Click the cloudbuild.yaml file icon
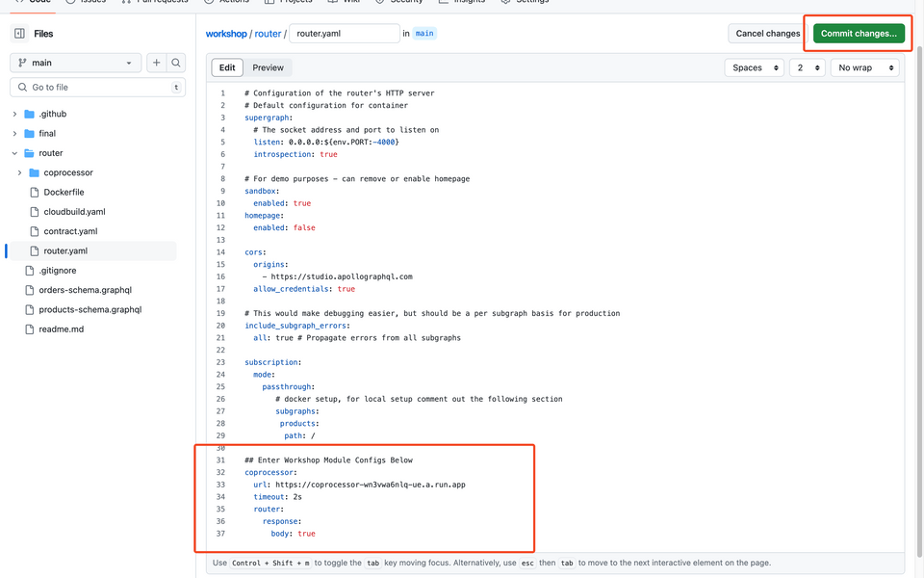 coord(35,212)
